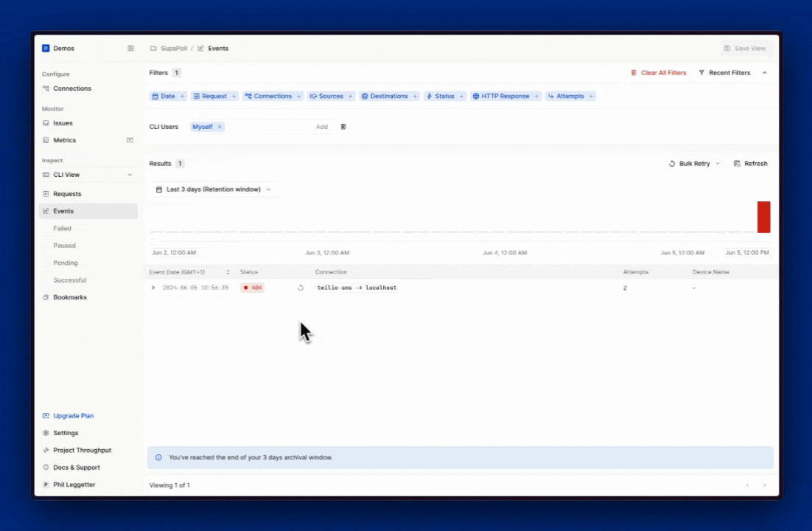Add a Sources filter

click(x=331, y=97)
